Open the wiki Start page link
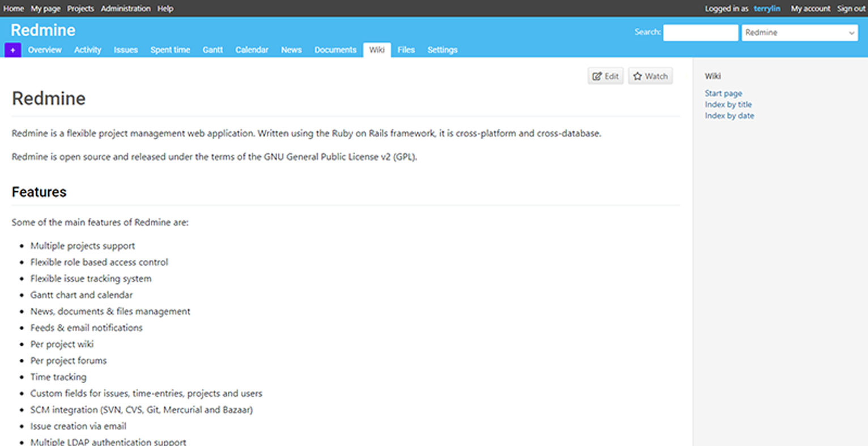868x446 pixels. click(x=724, y=93)
